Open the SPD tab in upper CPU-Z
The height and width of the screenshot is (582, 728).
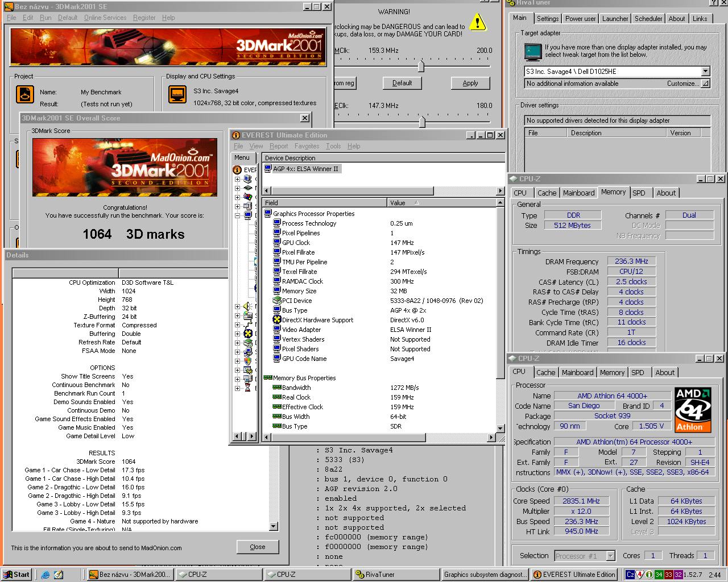click(x=639, y=193)
